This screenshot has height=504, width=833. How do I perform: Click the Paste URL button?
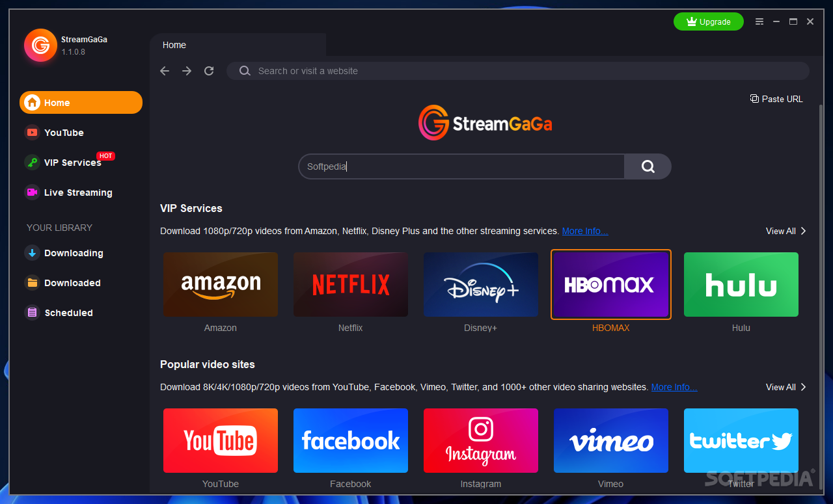tap(776, 99)
